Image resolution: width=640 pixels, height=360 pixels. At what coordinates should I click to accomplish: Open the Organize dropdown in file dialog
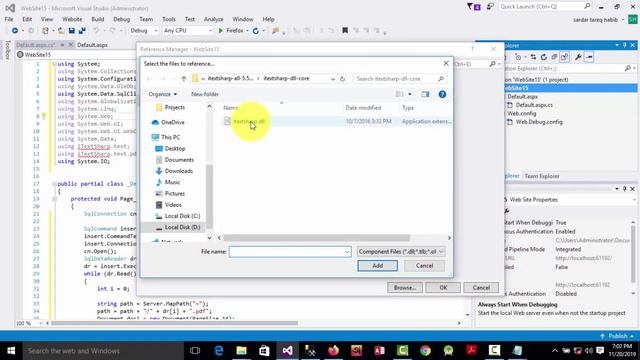[x=162, y=94]
